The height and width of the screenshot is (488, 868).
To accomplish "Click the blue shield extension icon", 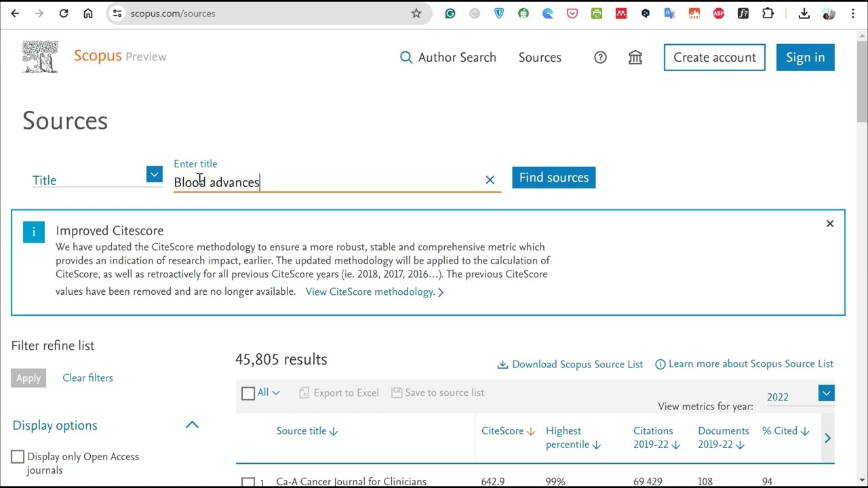I will click(x=499, y=14).
